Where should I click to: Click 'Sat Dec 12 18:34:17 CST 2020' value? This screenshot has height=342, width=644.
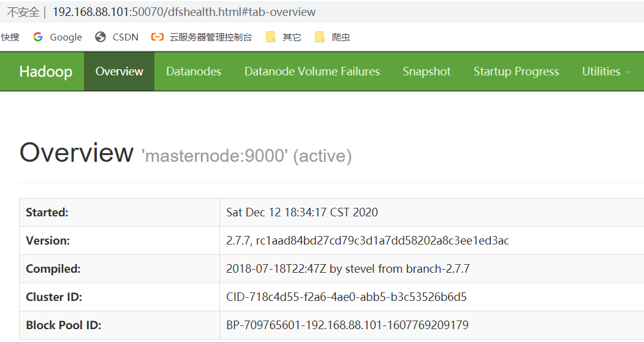pos(302,213)
